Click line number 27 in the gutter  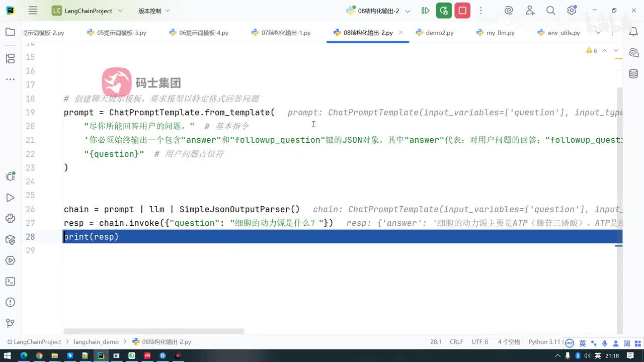point(30,223)
